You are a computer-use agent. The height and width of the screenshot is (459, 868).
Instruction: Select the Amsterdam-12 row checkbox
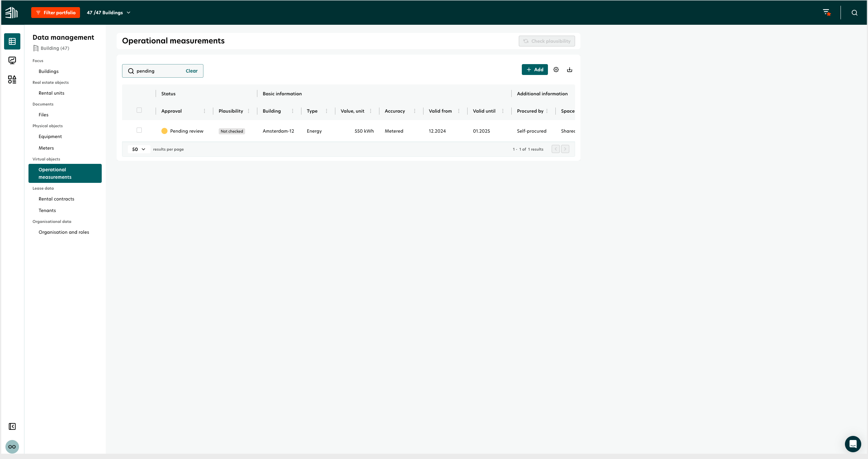point(139,130)
